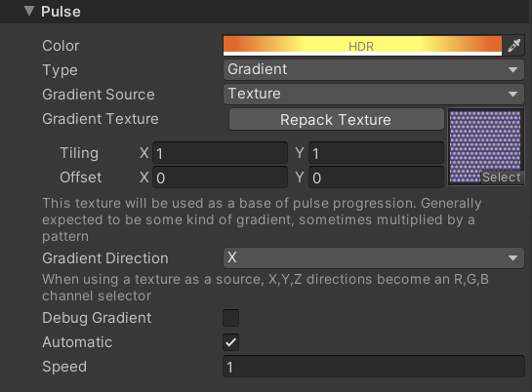Uncheck the Automatic checkbox
Image resolution: width=532 pixels, height=392 pixels.
[x=230, y=342]
